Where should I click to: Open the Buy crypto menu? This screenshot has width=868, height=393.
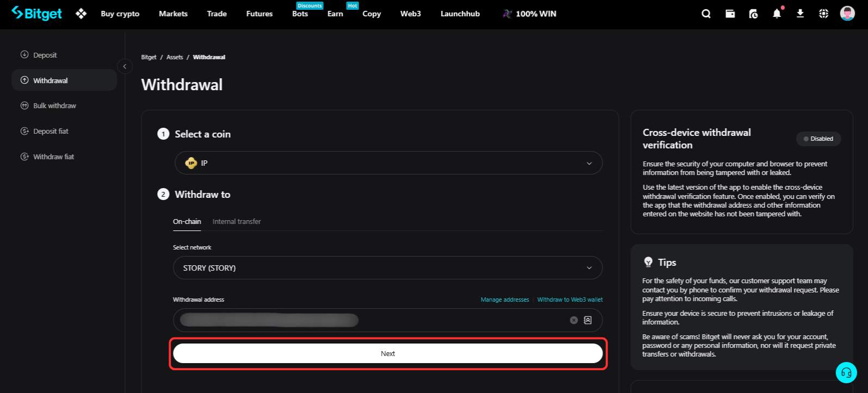pyautogui.click(x=120, y=14)
